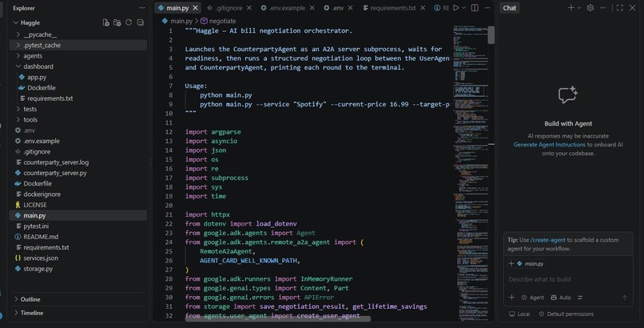This screenshot has height=328, width=644.
Task: Click the editor vertical scrollbar thumb
Action: [x=491, y=35]
